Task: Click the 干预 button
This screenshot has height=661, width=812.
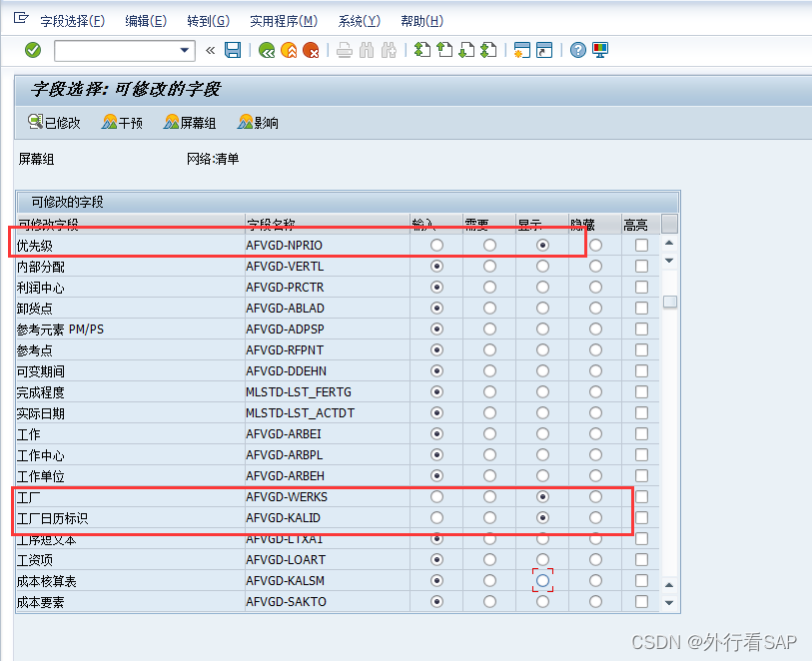Action: tap(122, 123)
